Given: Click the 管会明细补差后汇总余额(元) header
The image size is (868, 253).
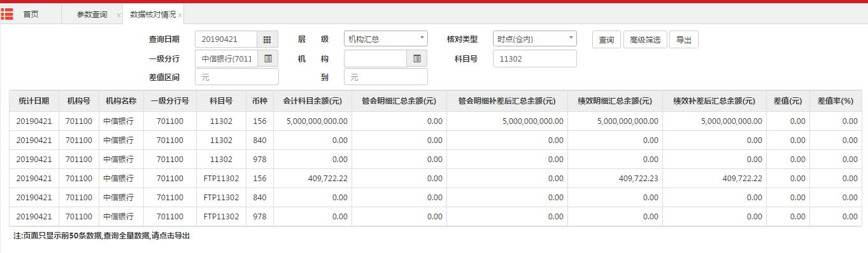Looking at the screenshot, I should click(x=507, y=101).
